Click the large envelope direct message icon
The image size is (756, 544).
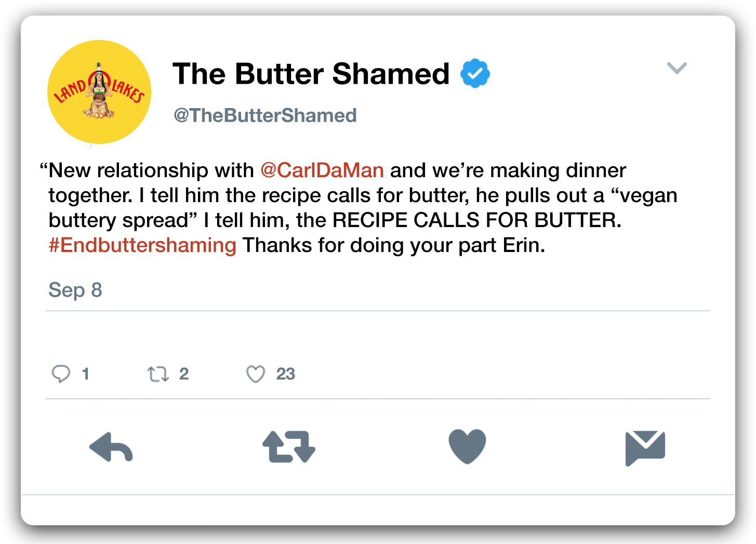[645, 447]
